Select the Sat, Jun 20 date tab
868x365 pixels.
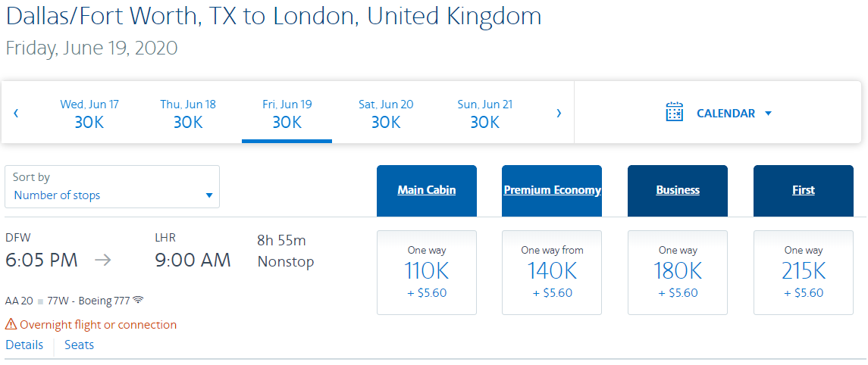coord(386,113)
